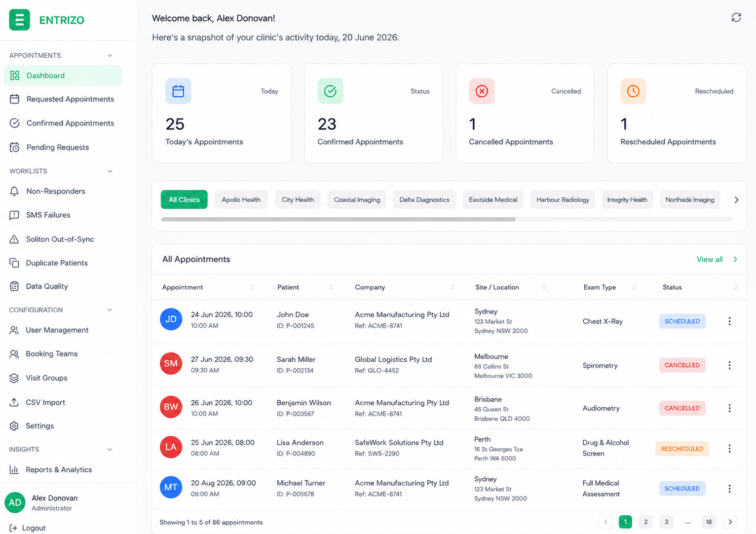The image size is (756, 534).
Task: Filter by City Health clinic
Action: click(x=297, y=200)
